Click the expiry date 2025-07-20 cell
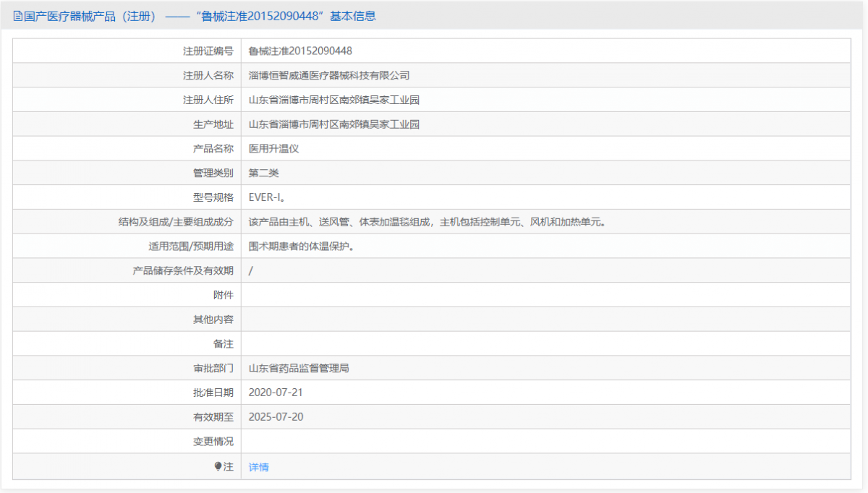Screen dimensions: 868x493 [277, 416]
